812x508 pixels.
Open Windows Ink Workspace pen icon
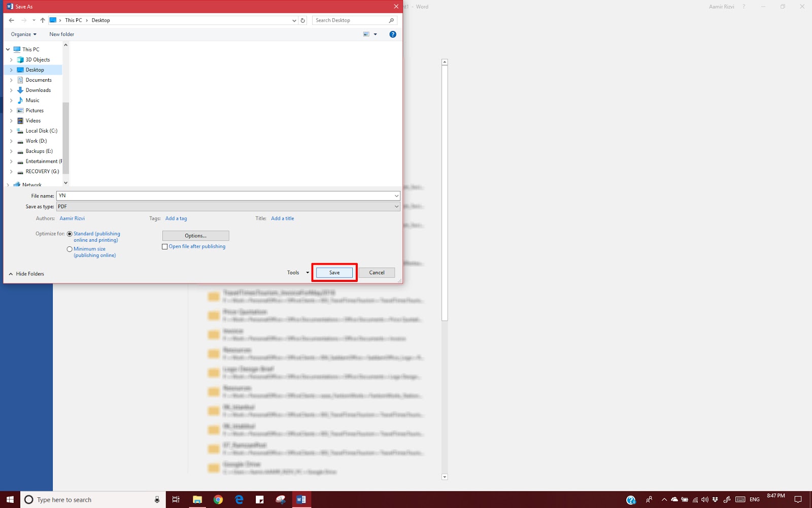(727, 500)
